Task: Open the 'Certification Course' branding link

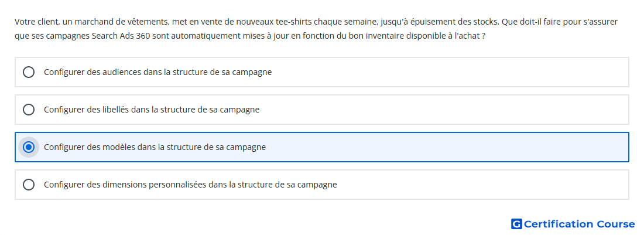Action: pyautogui.click(x=573, y=224)
